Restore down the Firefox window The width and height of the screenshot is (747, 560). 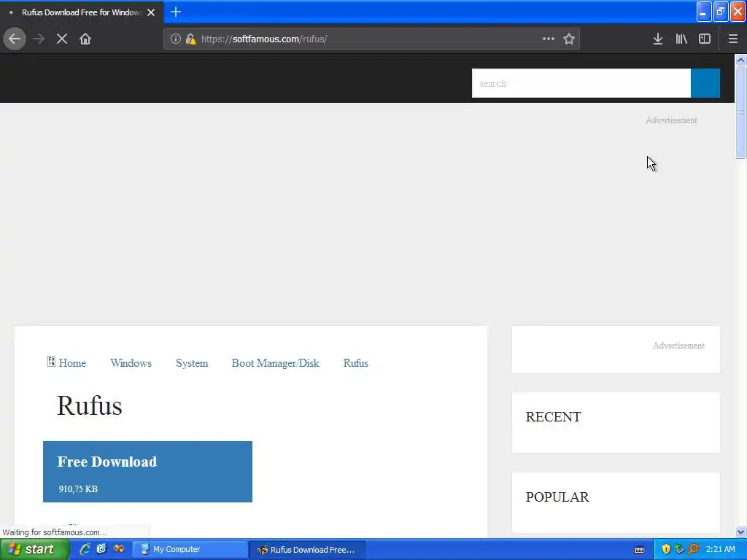click(720, 12)
